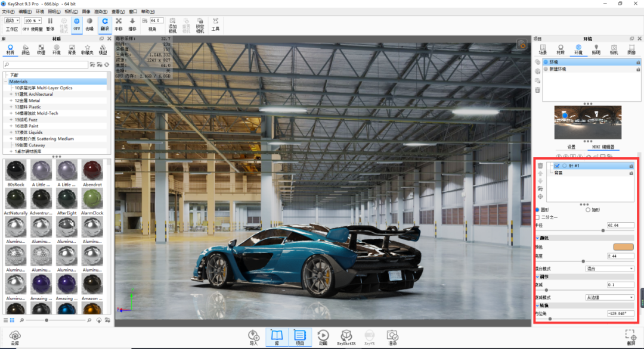644x349 pixels.
Task: Switch to the 相机 (Camera) project tab
Action: pyautogui.click(x=614, y=49)
